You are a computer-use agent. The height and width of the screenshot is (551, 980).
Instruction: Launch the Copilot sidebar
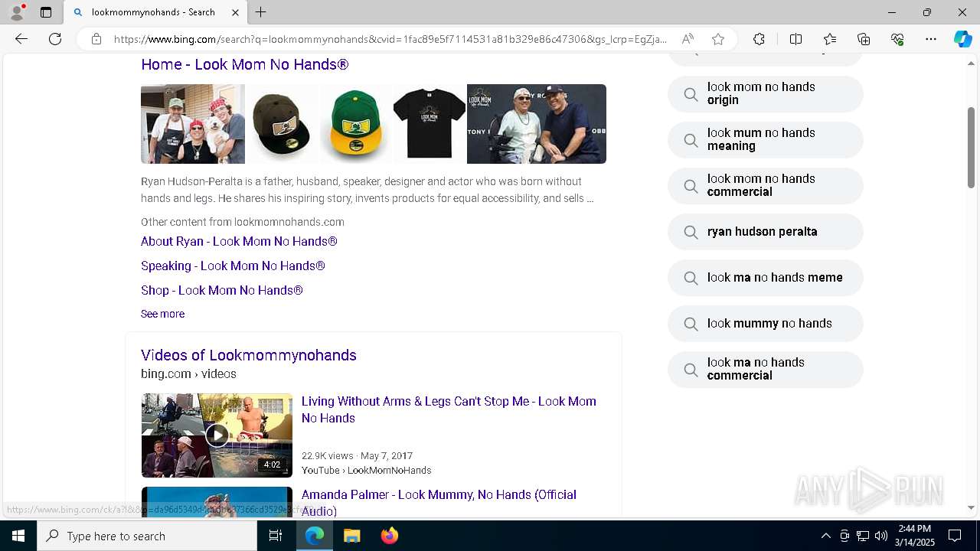[962, 39]
